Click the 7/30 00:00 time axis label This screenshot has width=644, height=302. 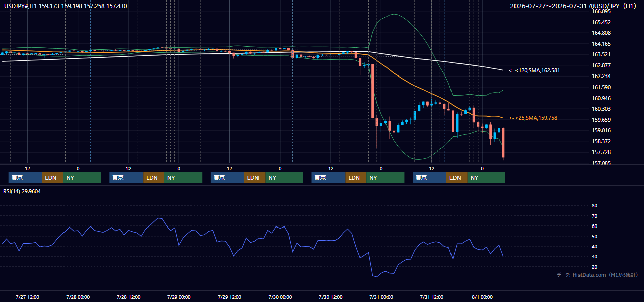(x=281, y=297)
